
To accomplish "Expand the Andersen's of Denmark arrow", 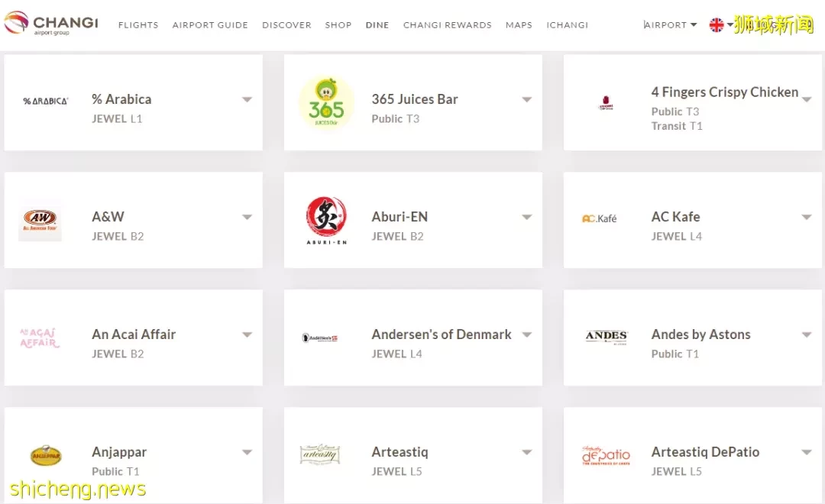I will click(x=526, y=334).
